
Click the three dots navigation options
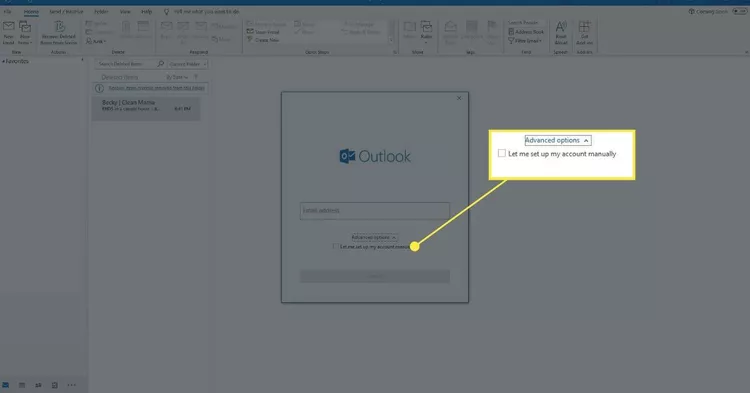coord(72,385)
